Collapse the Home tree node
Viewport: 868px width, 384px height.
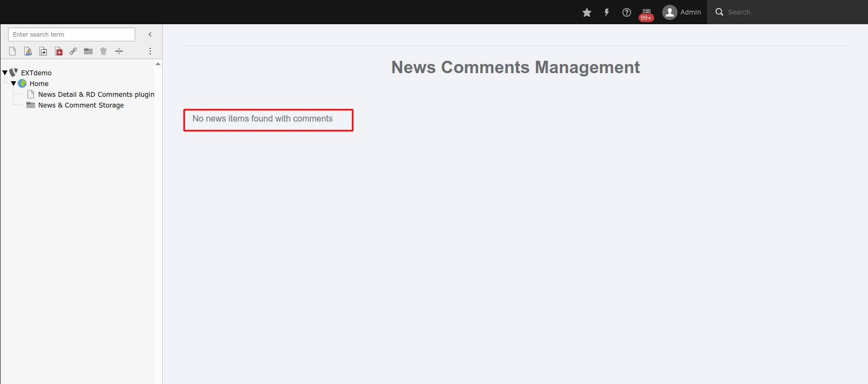click(13, 83)
